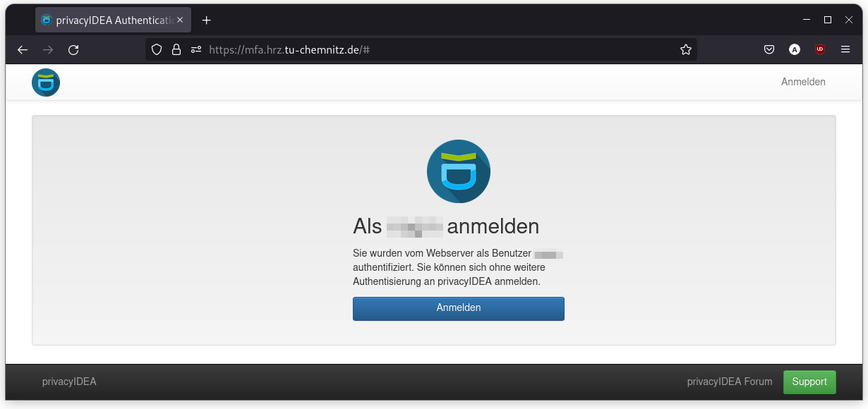Open the privacyIDEA Forum link
The image size is (868, 409).
(730, 381)
